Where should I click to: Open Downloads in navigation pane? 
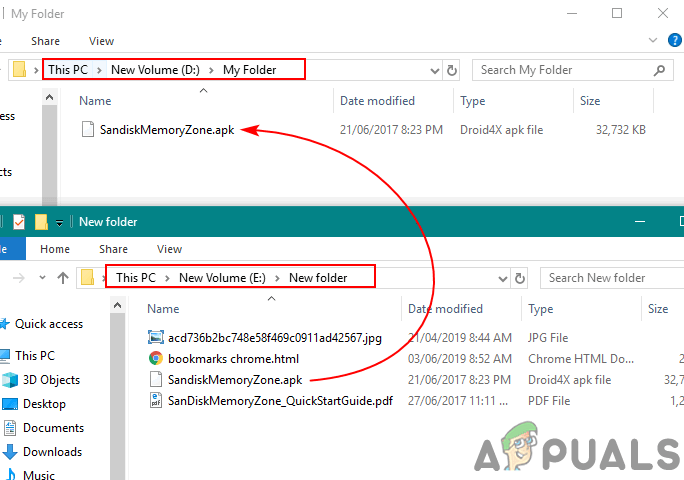coord(52,452)
